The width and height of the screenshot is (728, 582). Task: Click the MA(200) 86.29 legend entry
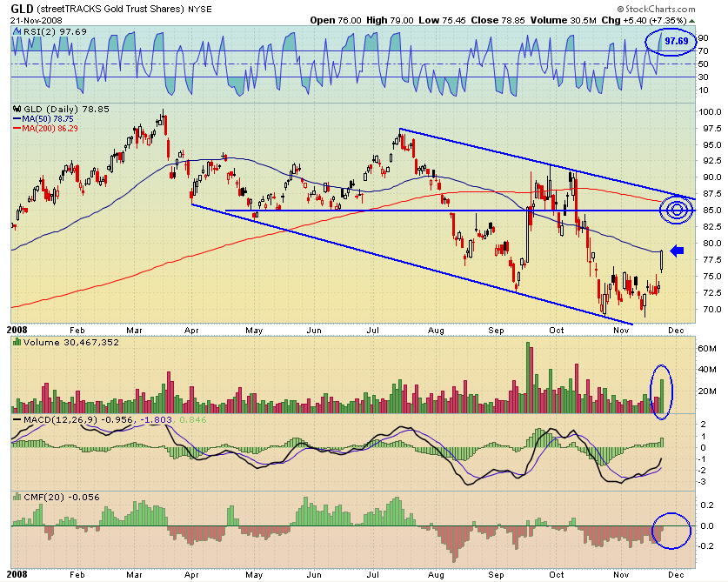(45, 128)
